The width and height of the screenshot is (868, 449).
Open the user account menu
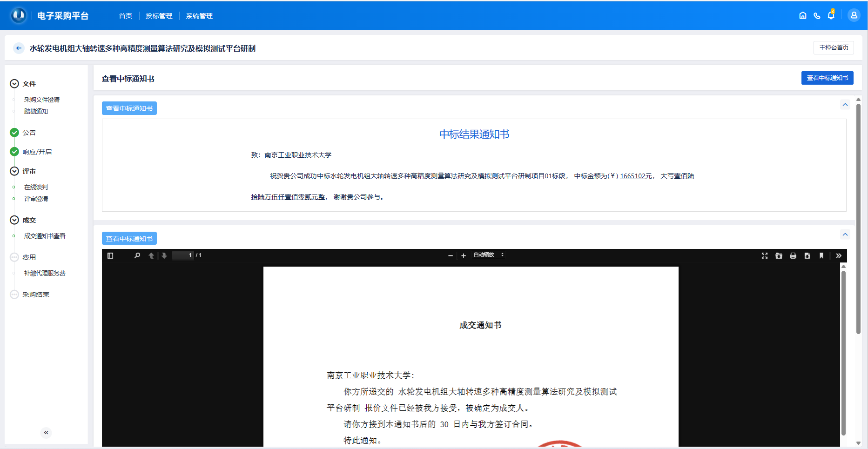click(x=854, y=15)
